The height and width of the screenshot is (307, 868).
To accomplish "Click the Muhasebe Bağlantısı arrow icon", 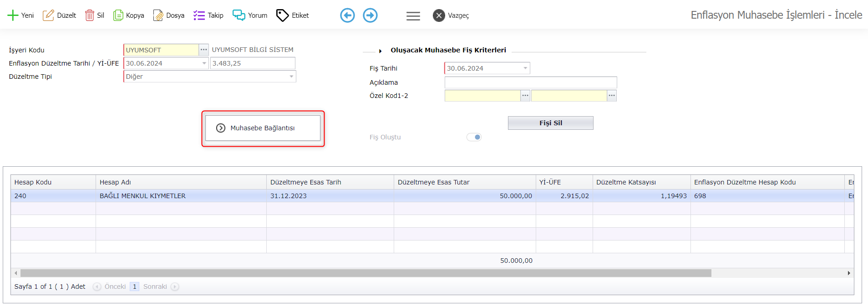I will 221,128.
